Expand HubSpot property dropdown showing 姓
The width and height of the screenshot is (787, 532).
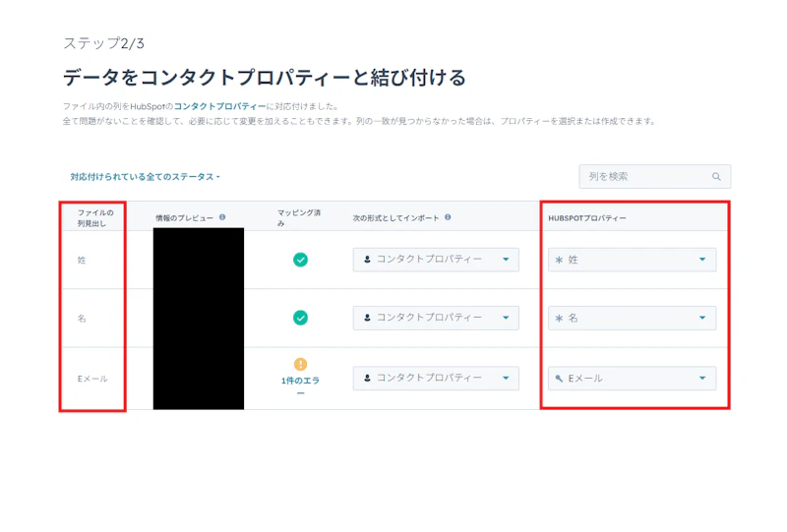[x=632, y=260]
